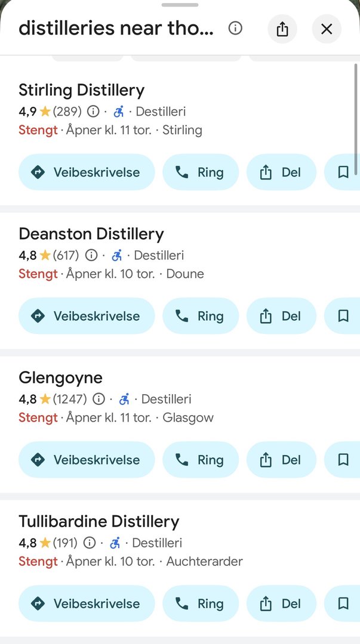
Task: Save Glengoyne using the bookmark icon
Action: tap(343, 460)
